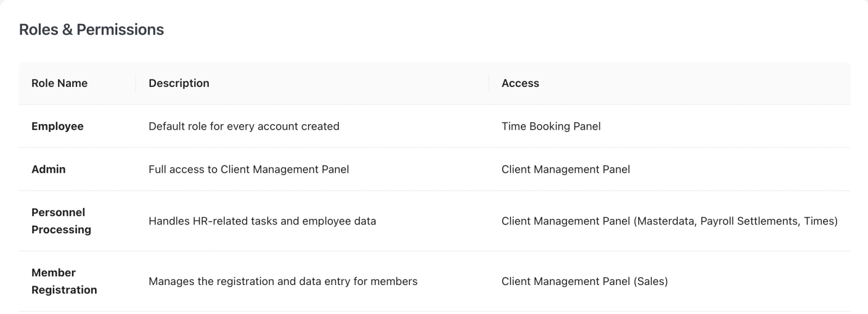
Task: Click the divider between Description and Access headers
Action: coord(489,83)
